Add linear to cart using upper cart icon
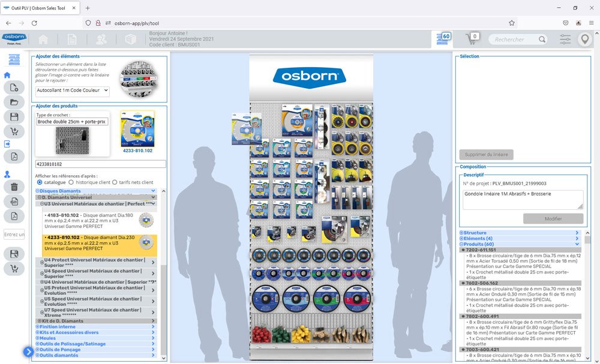The image size is (600, 364). point(14,131)
